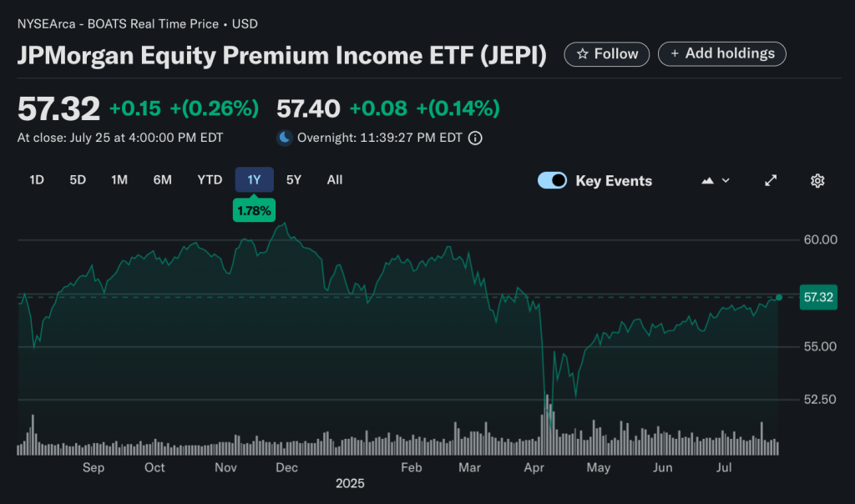Click the Add holdings button
This screenshot has height=504, width=855.
[721, 53]
